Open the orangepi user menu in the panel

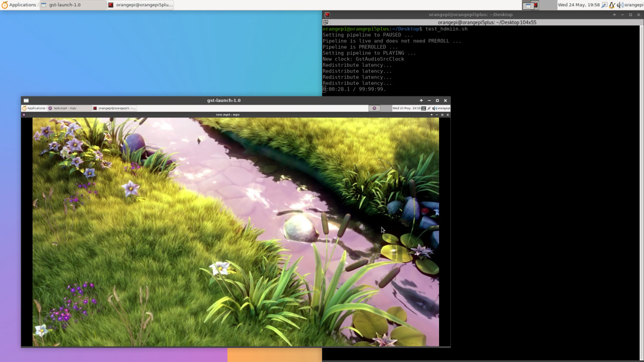coord(634,5)
